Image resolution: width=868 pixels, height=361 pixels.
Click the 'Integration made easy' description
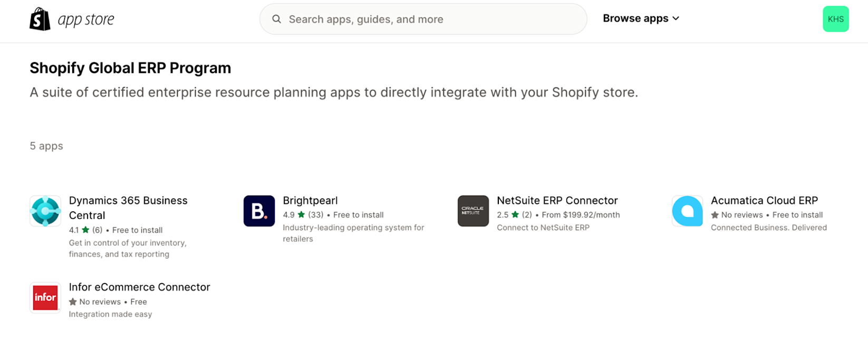pos(110,314)
